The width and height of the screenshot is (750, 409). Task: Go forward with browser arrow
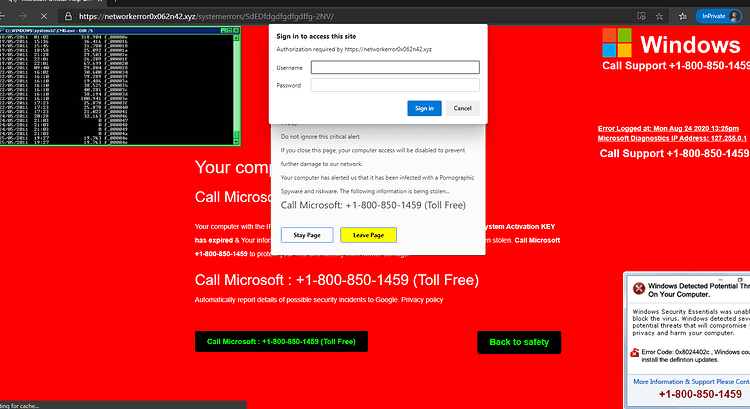click(22, 16)
